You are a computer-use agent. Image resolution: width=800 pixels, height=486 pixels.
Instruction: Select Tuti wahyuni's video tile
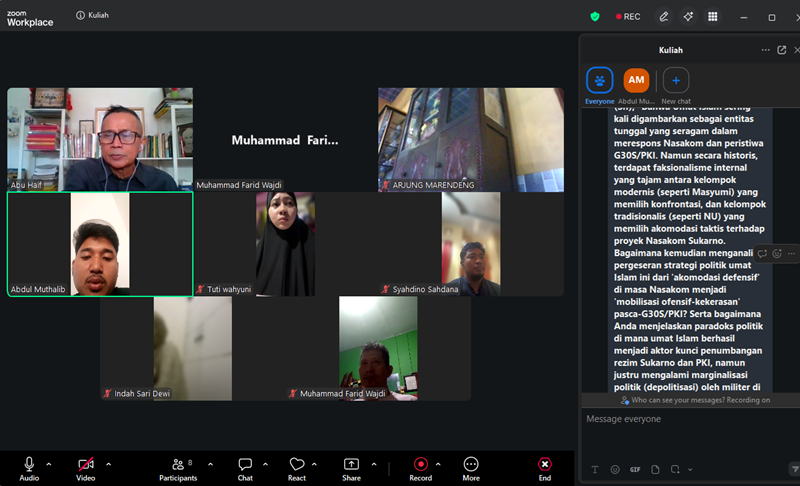coord(285,244)
